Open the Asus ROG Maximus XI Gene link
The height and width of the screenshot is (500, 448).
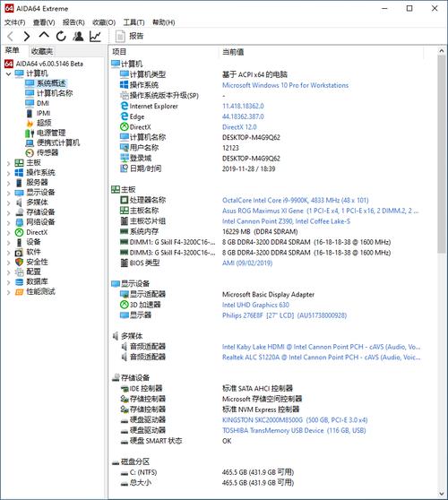tap(320, 211)
